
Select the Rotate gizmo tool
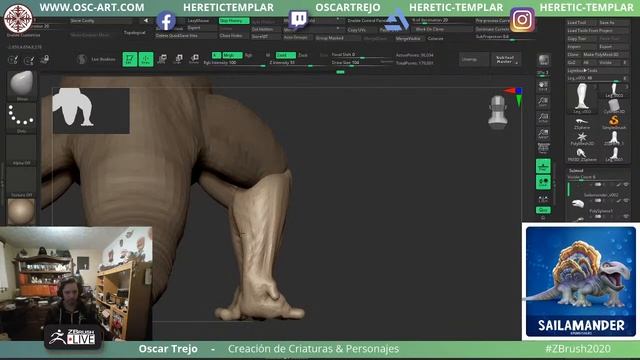[194, 59]
